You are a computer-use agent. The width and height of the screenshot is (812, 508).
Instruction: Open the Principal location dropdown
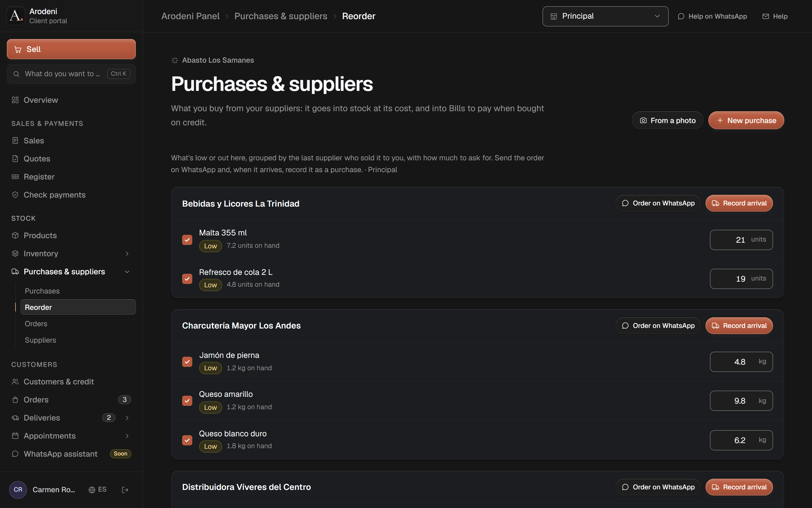pos(605,16)
